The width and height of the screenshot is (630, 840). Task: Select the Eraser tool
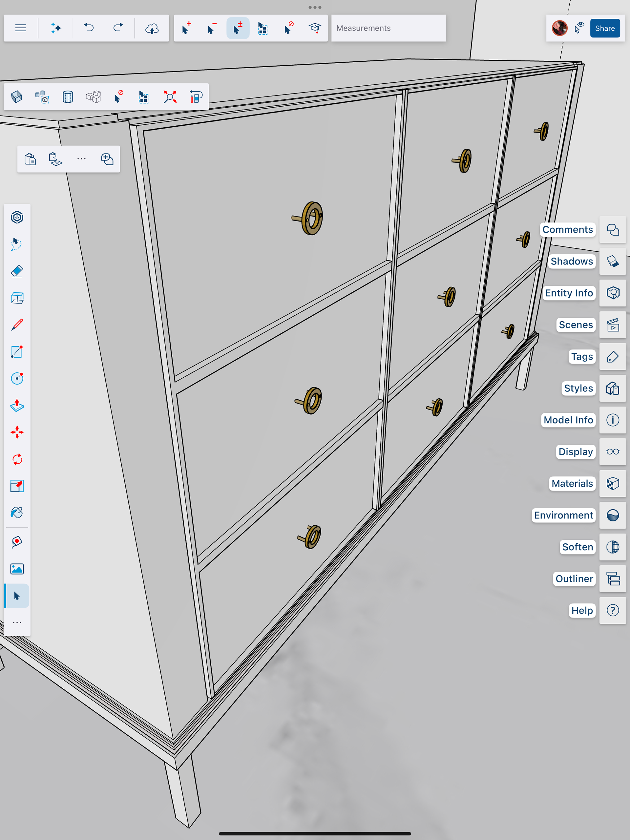17,271
